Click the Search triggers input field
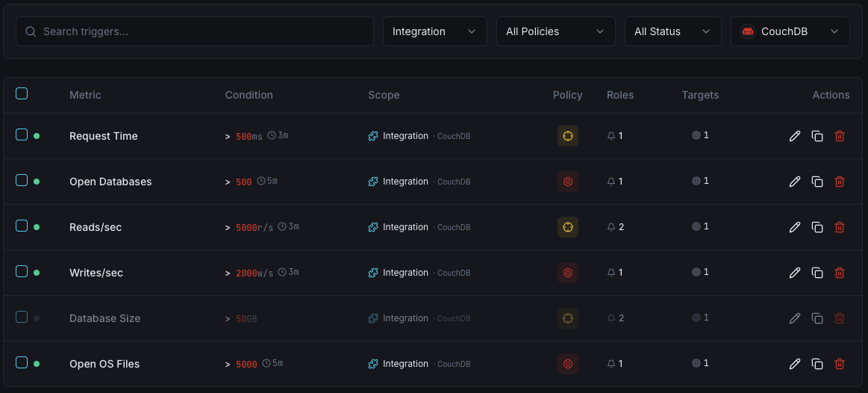The height and width of the screenshot is (393, 868). [194, 31]
